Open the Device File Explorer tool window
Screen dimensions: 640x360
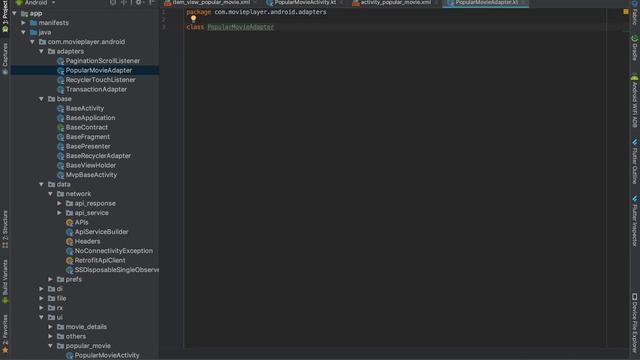coord(635,323)
